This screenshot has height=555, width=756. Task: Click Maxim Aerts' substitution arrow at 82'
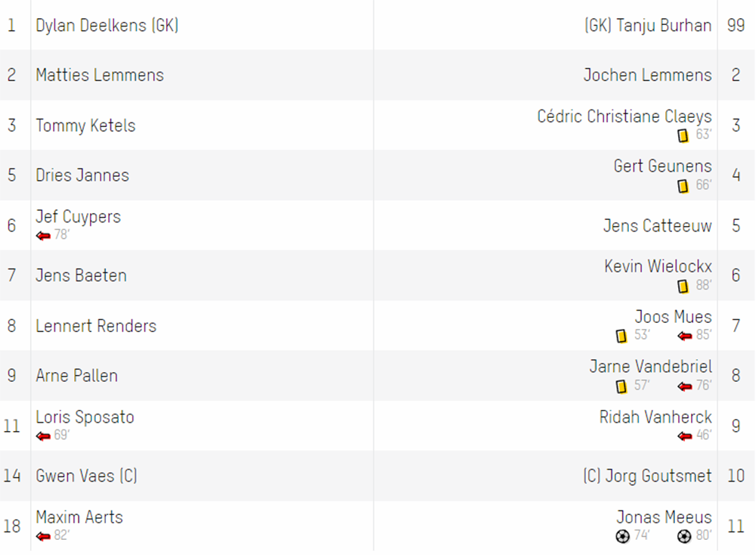(43, 535)
